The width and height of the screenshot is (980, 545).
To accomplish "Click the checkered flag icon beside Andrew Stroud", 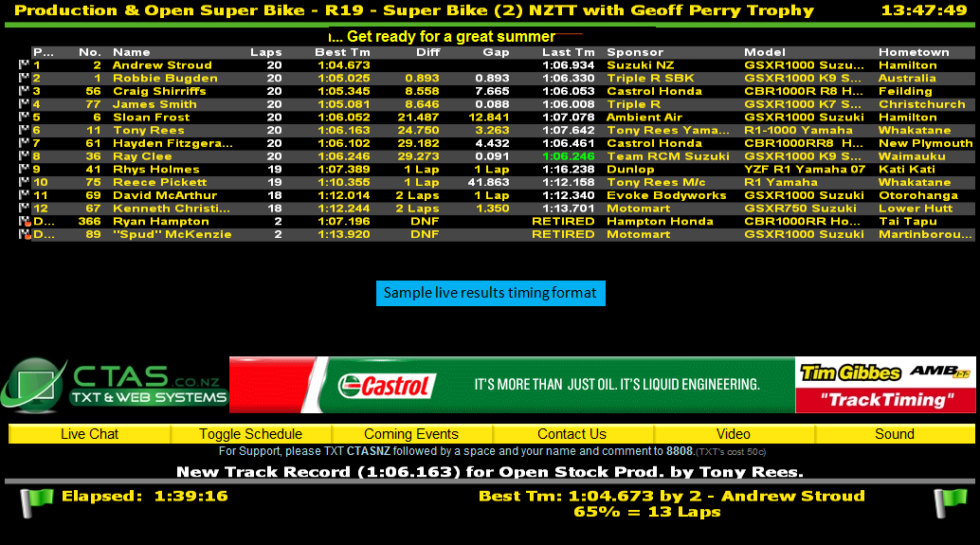I will [x=25, y=65].
